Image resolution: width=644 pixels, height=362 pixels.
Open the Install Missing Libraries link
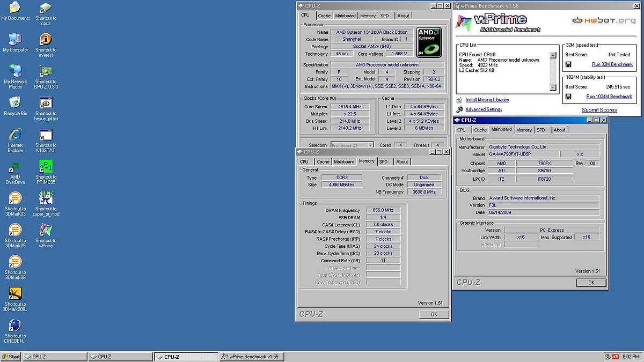point(487,100)
